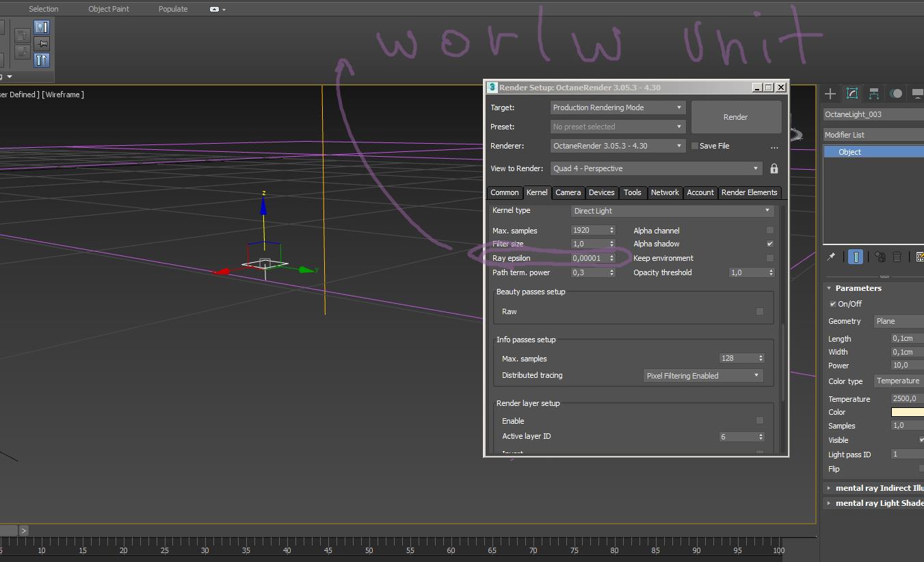Image resolution: width=924 pixels, height=562 pixels.
Task: Click Configure Modifier Sets icon
Action: click(919, 257)
